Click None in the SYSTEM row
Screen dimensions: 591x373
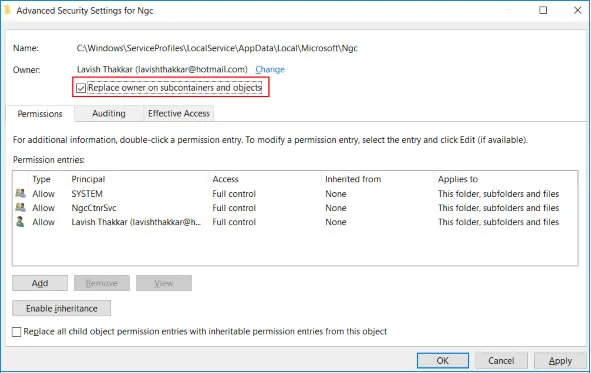[x=336, y=194]
